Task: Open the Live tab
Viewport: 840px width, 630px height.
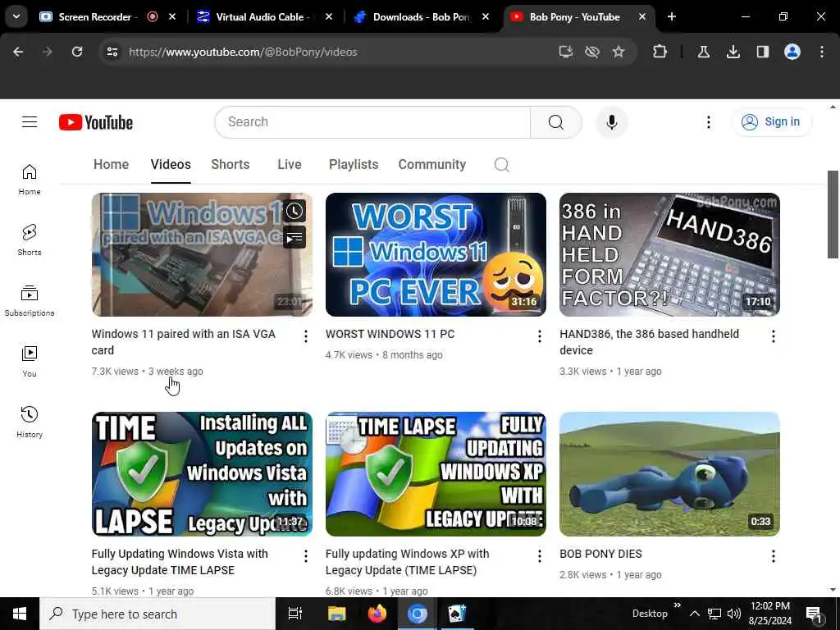Action: [x=290, y=164]
